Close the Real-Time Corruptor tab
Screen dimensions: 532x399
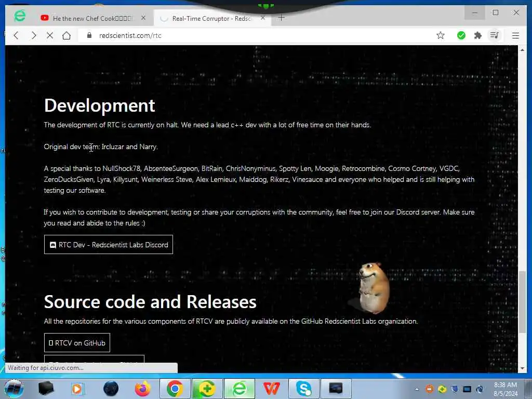click(x=262, y=18)
